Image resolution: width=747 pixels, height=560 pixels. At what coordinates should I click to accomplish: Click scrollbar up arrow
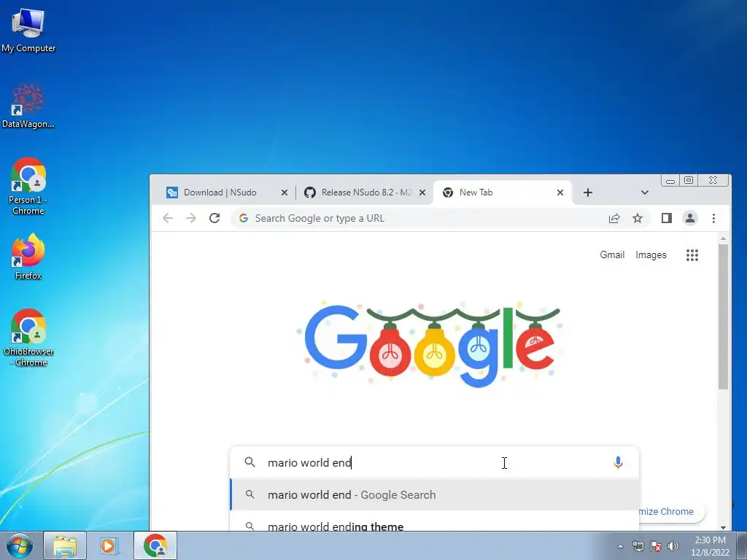tap(723, 238)
